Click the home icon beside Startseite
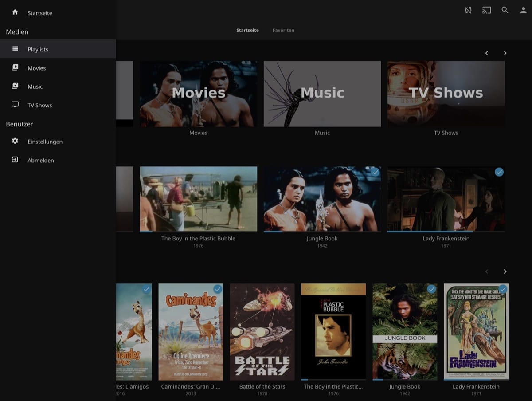 coord(15,12)
